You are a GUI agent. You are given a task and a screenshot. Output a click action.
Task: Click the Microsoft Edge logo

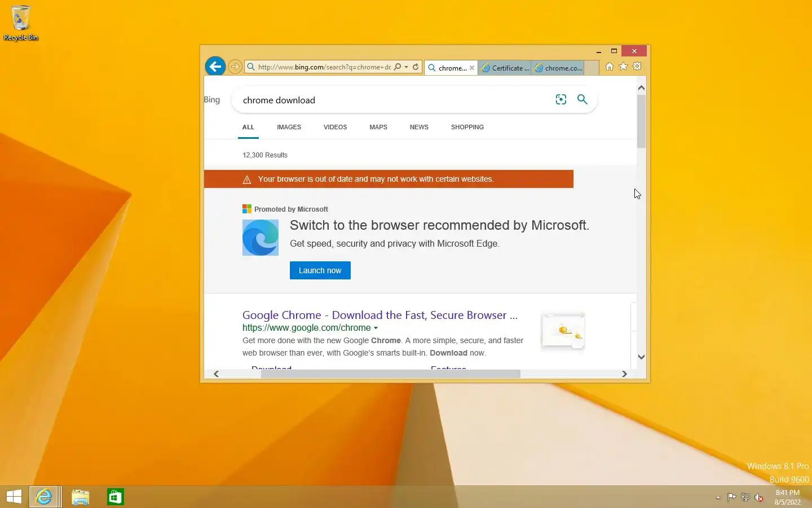click(261, 238)
